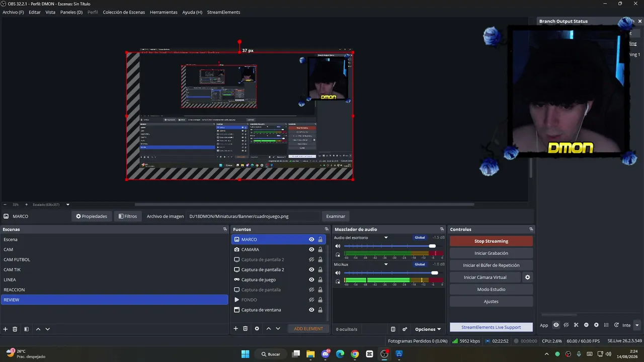Expand the Branch Output toolbar overflow arrow
This screenshot has height=362, width=644.
pyautogui.click(x=637, y=325)
